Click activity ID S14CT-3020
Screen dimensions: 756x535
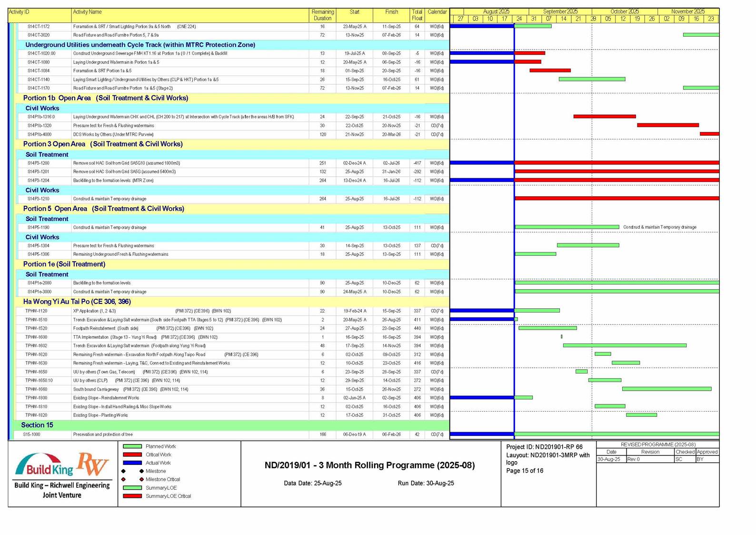click(39, 35)
